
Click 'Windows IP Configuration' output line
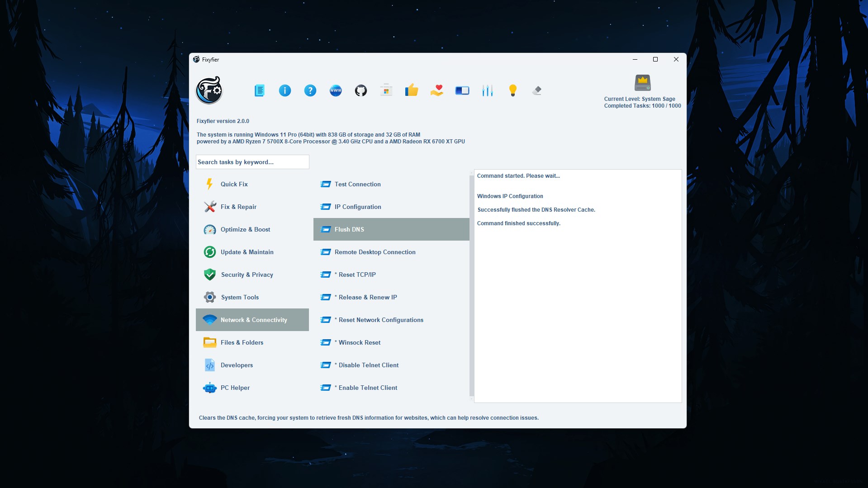510,196
